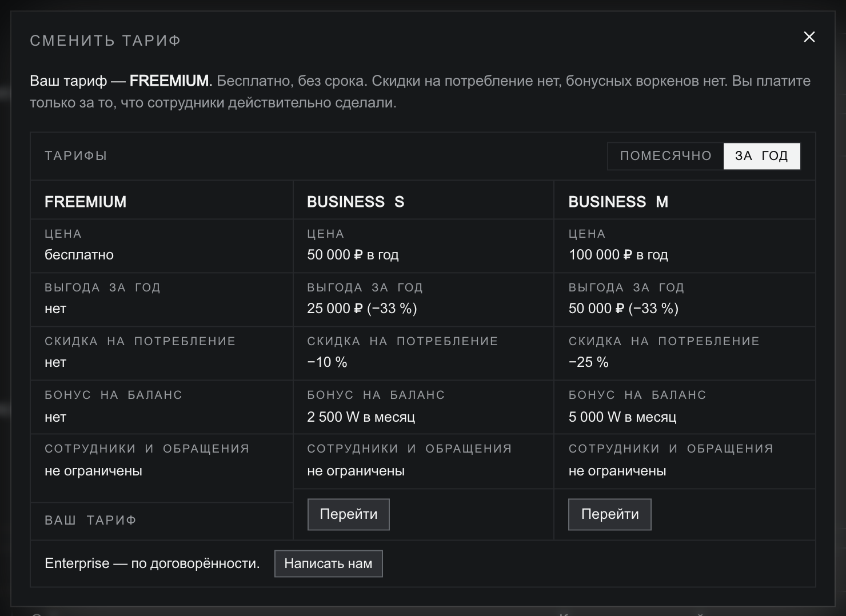846x616 pixels.
Task: Click the −10 % consumption discount
Action: click(x=327, y=362)
